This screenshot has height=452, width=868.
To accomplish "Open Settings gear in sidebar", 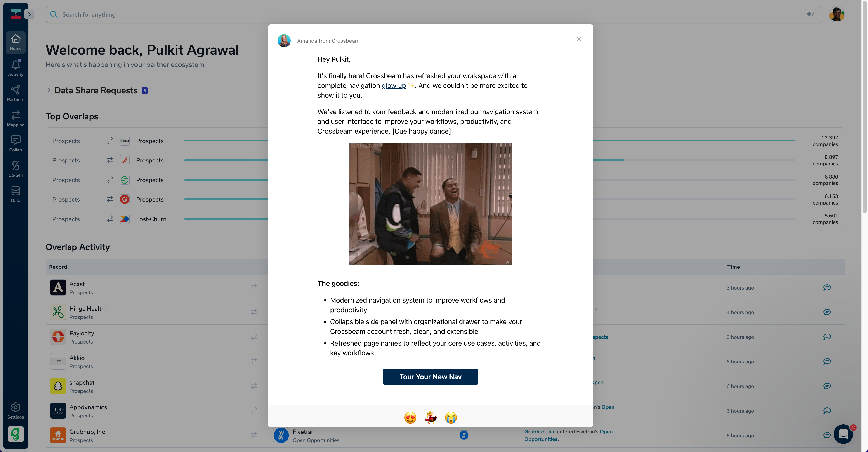I will click(16, 411).
